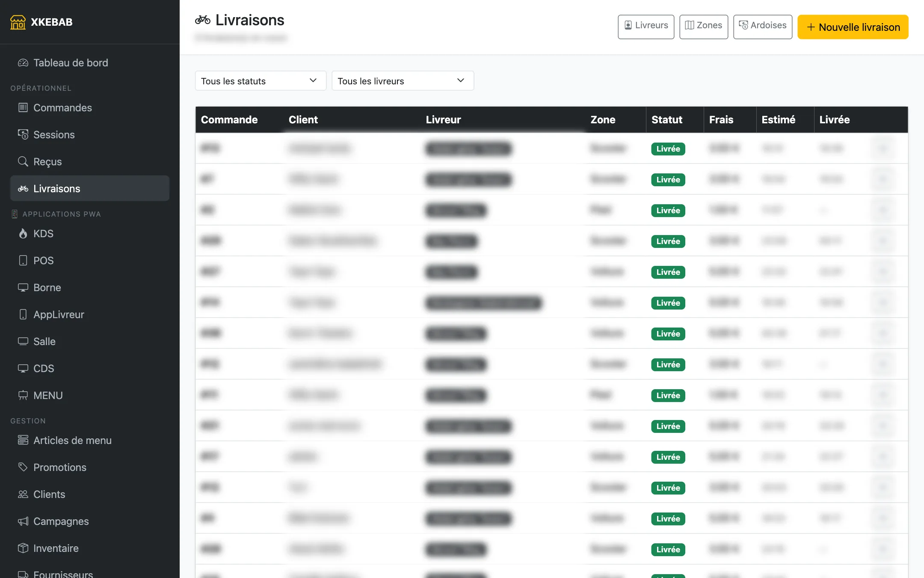Screen dimensions: 924x578
Task: Click the POS tablet icon
Action: click(23, 260)
